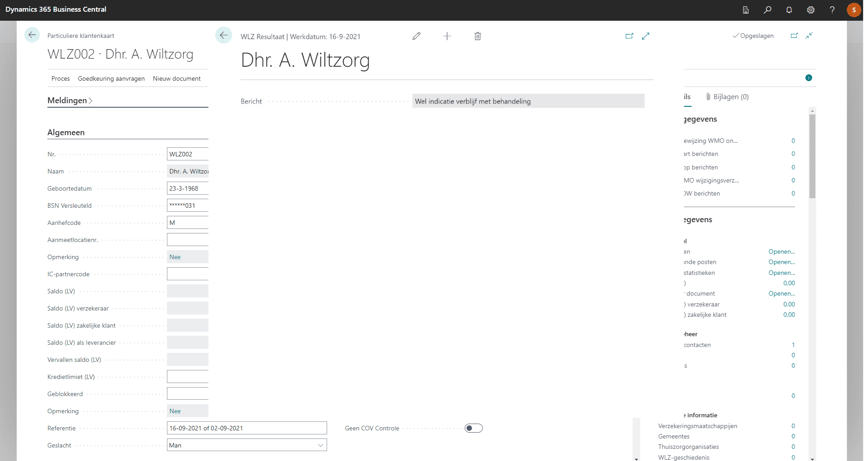Click the trash can delete icon

click(x=478, y=36)
